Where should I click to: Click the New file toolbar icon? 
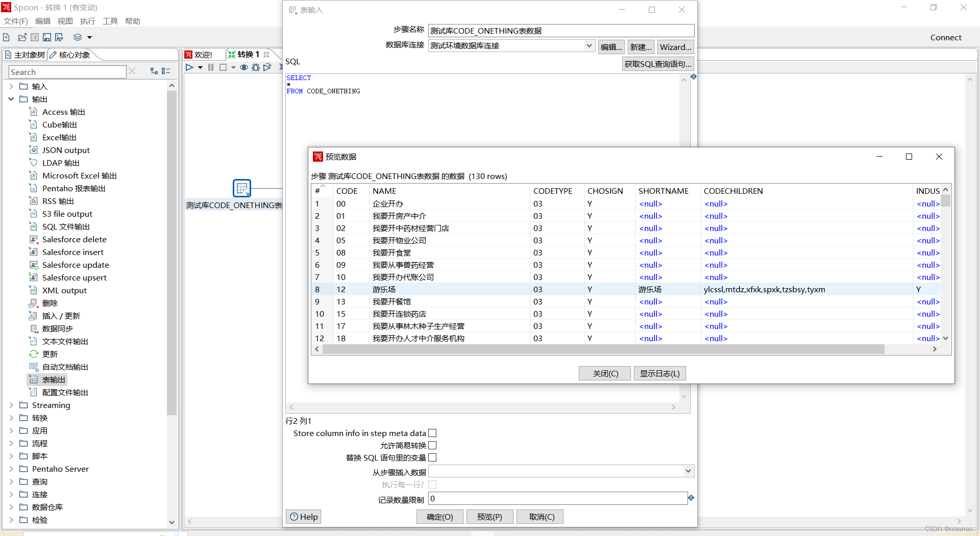pyautogui.click(x=6, y=37)
